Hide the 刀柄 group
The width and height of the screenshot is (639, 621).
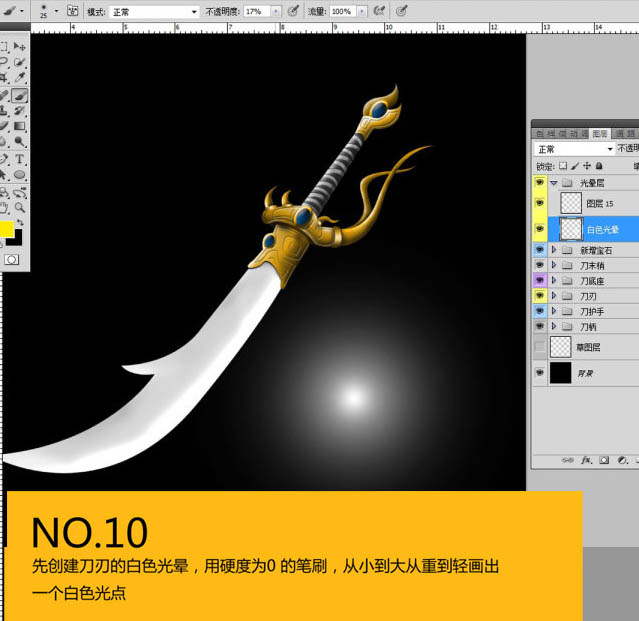540,326
